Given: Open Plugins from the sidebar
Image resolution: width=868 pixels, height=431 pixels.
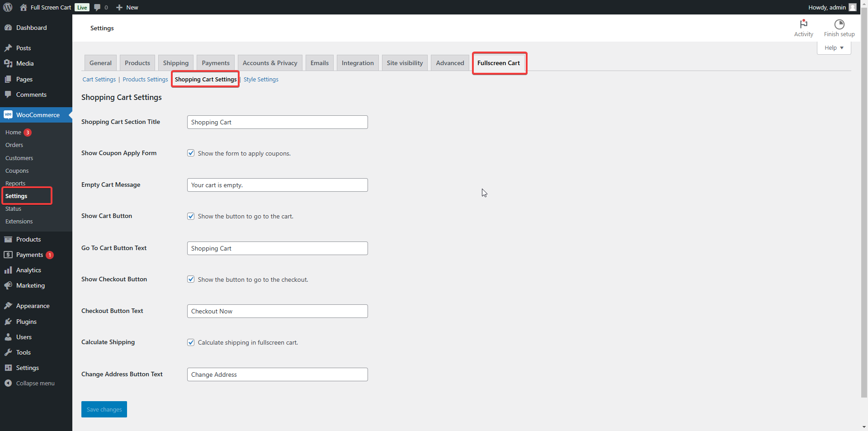Looking at the screenshot, I should point(26,322).
